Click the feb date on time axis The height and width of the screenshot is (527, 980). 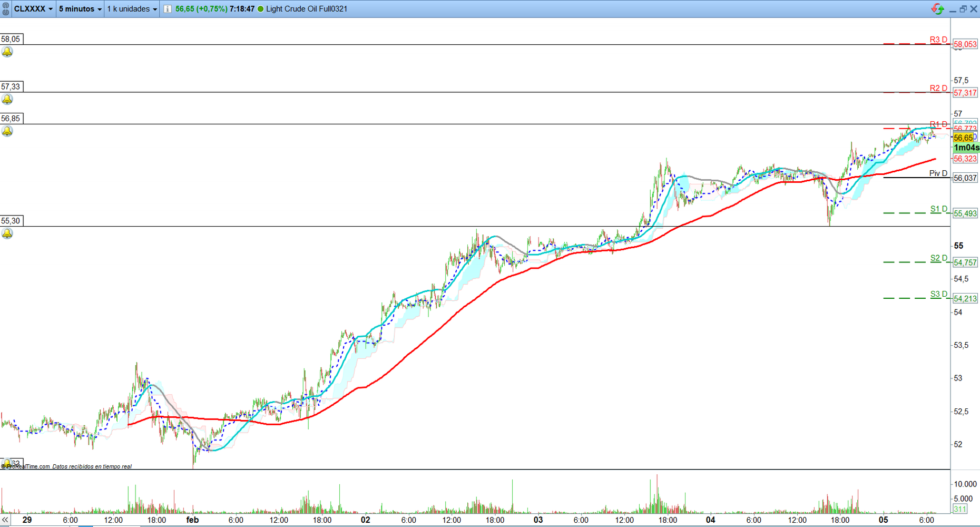click(x=192, y=520)
